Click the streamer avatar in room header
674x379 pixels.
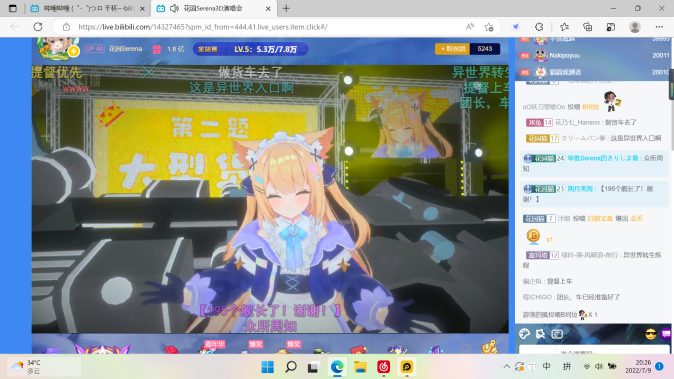[x=58, y=49]
